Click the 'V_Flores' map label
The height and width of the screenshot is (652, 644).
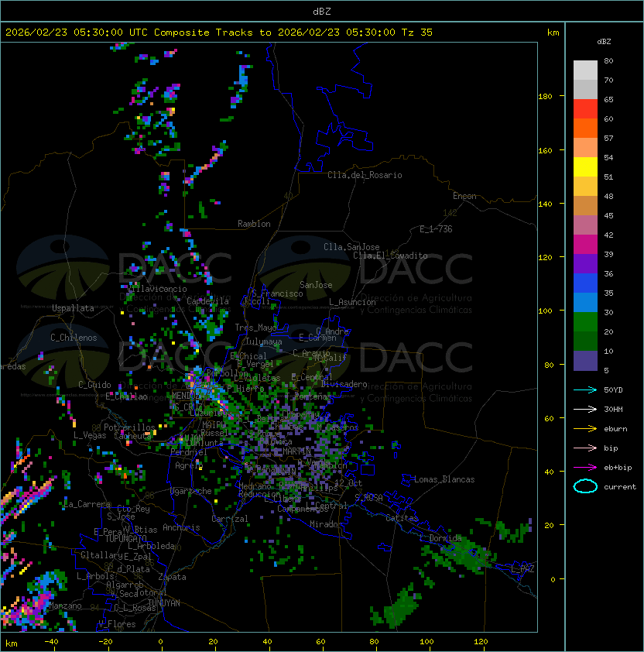tap(117, 624)
